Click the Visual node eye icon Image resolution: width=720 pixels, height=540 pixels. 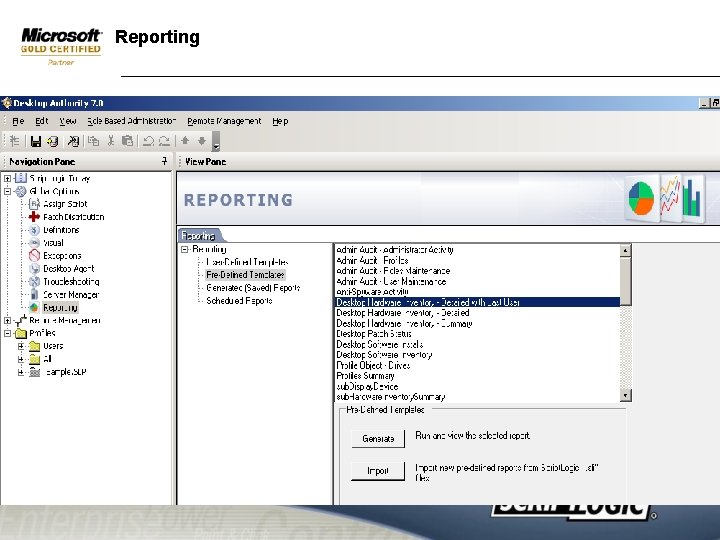point(34,242)
